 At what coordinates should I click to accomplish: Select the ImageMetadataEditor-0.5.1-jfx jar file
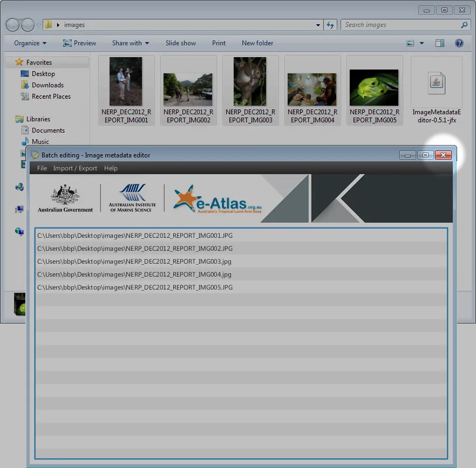(x=436, y=90)
